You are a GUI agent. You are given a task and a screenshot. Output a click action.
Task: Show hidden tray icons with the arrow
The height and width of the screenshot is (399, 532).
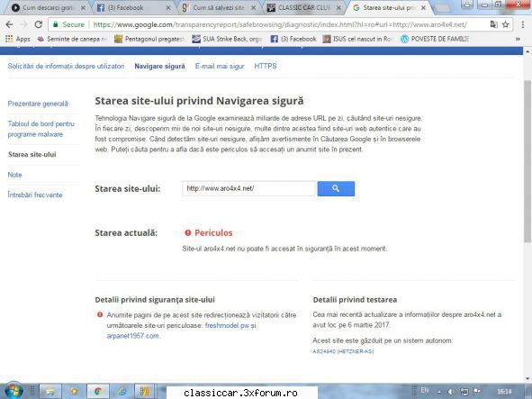[x=439, y=392]
